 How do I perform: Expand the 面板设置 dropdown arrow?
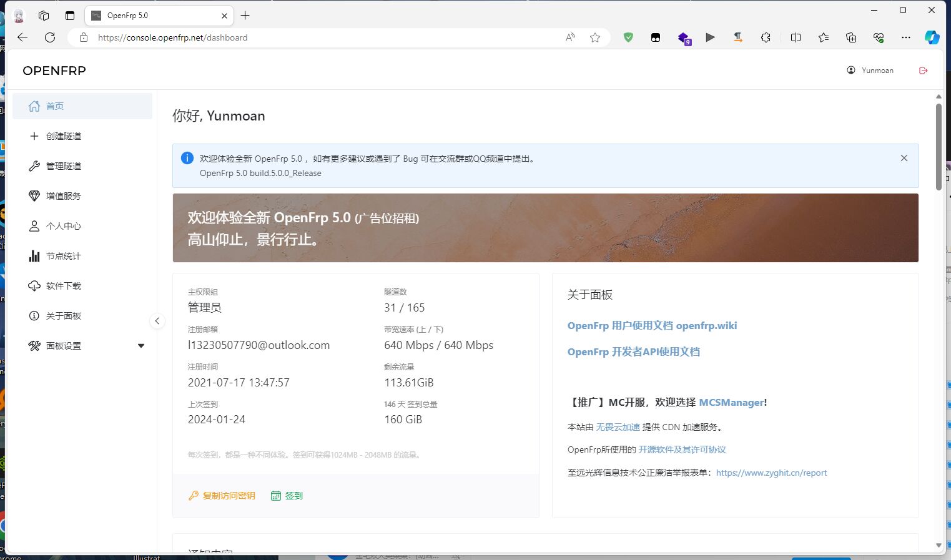[141, 346]
